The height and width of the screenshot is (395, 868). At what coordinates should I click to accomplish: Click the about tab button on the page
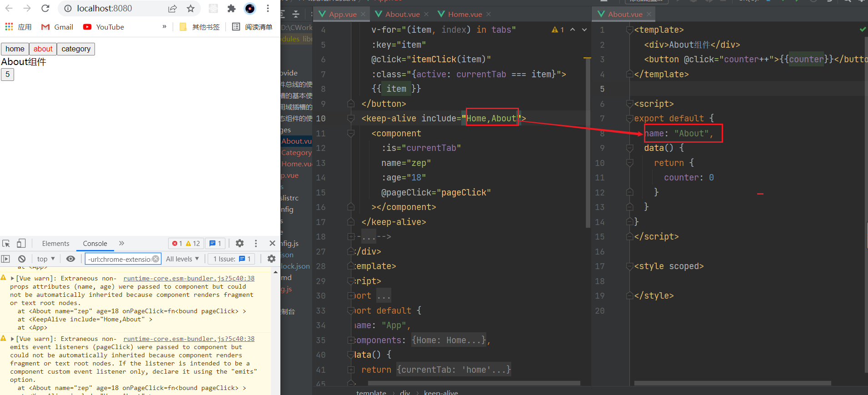pyautogui.click(x=43, y=49)
